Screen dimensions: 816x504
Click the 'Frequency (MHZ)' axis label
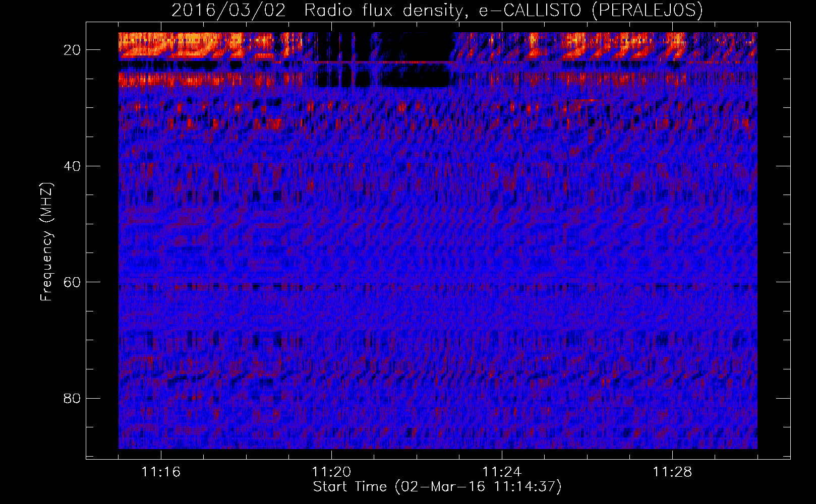[46, 242]
